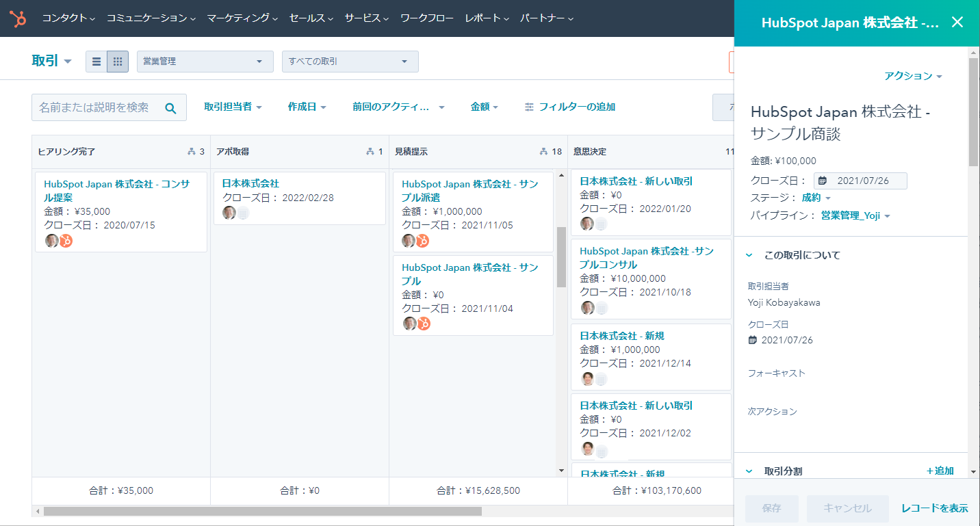Click the board horizontal scrollbar
This screenshot has height=526, width=980.
click(x=263, y=511)
